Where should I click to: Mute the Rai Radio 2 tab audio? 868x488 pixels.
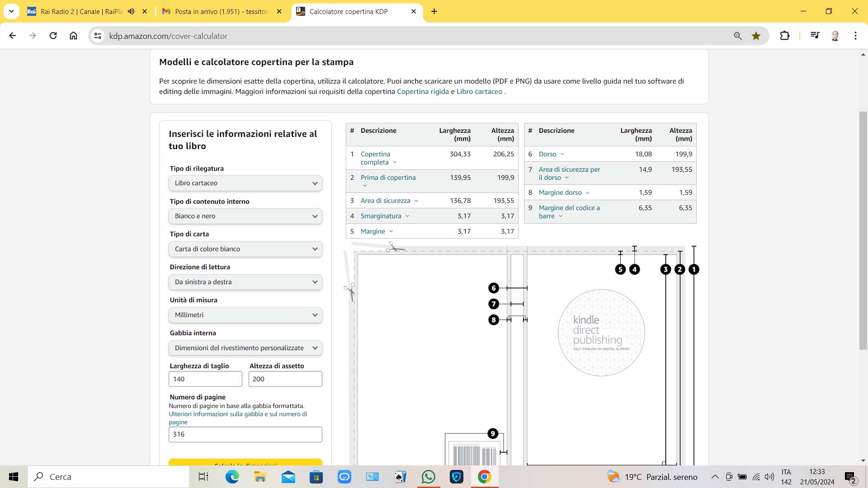tap(131, 11)
